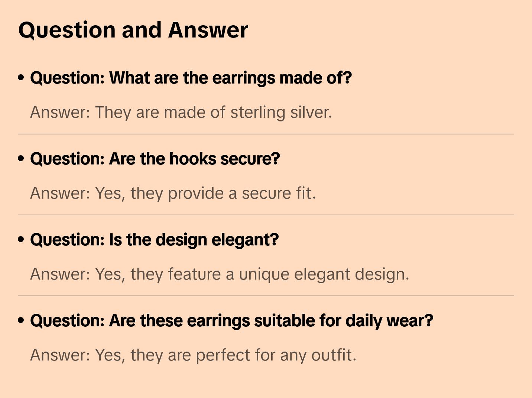Click the word "Question:" before the hooks question
The height and width of the screenshot is (398, 532).
(x=67, y=159)
